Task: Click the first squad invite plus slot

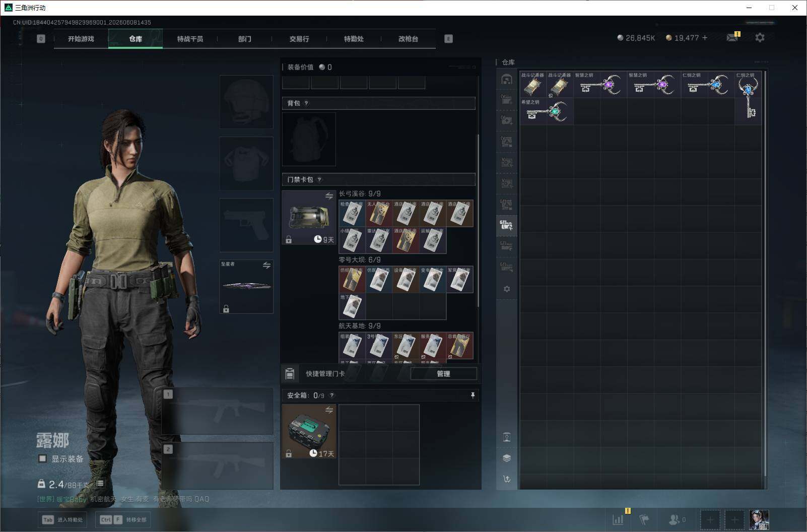Action: click(710, 519)
